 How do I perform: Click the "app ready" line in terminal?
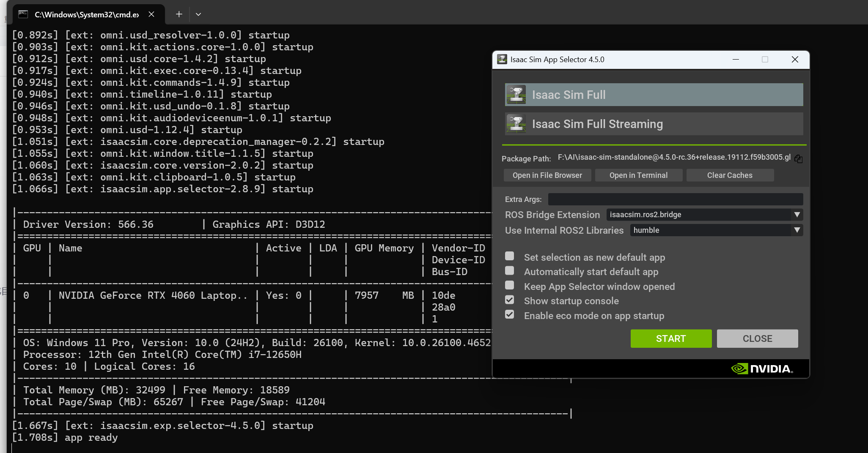click(x=91, y=437)
